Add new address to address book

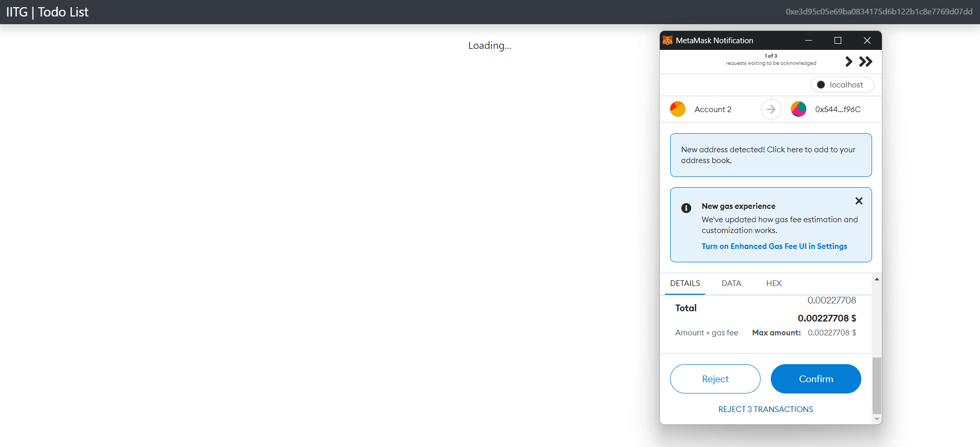click(x=771, y=155)
